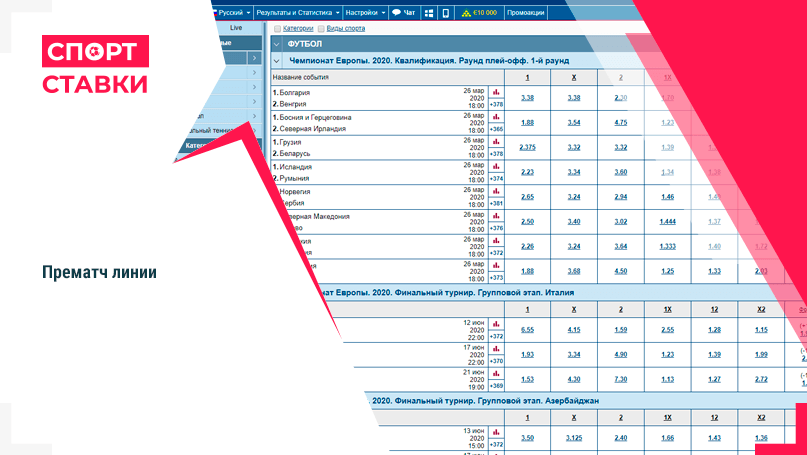Open +378 extra markets for Болгария – Венгрия
The image size is (807, 455).
[497, 104]
